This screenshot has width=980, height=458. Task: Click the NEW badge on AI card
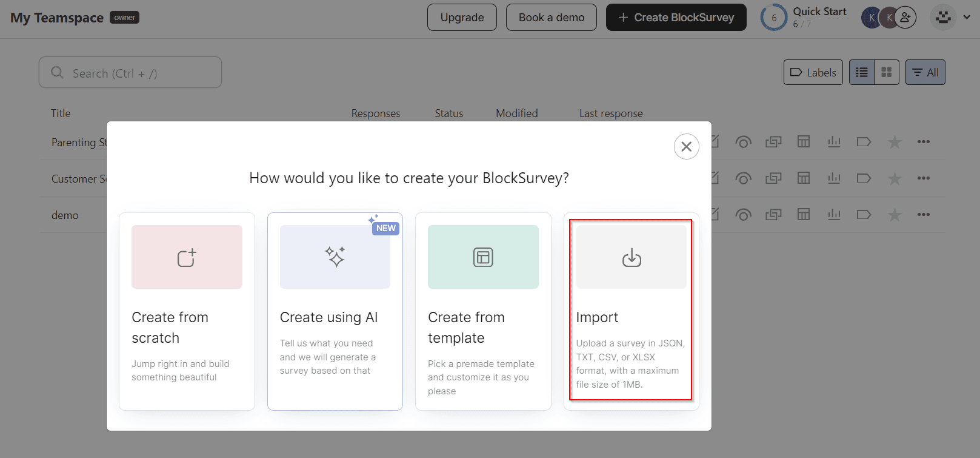pyautogui.click(x=385, y=228)
